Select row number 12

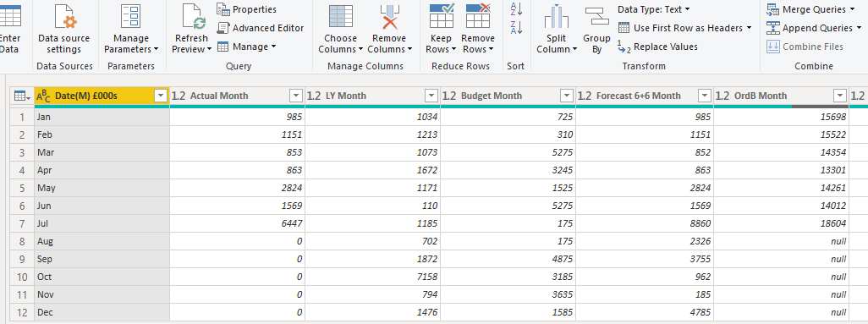click(x=22, y=312)
